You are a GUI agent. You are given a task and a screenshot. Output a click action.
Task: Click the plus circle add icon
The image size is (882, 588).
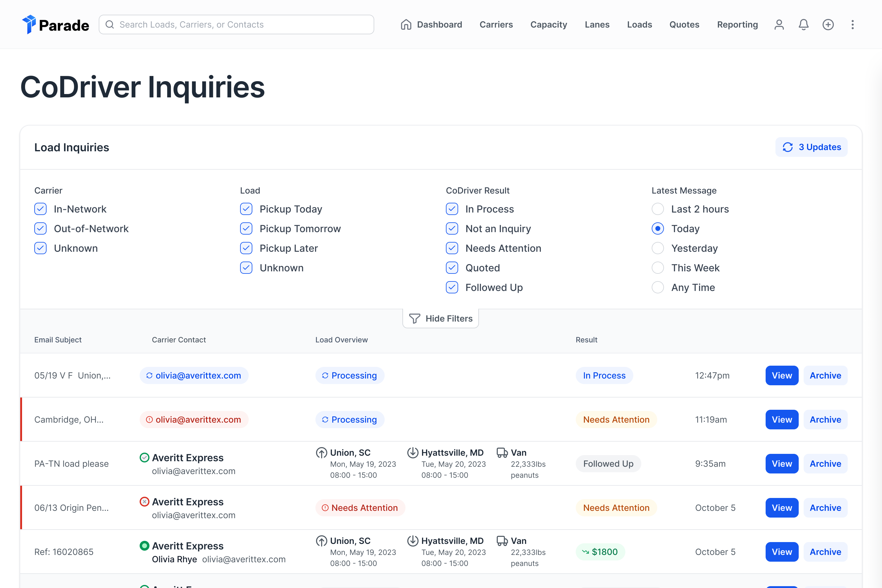(x=828, y=25)
